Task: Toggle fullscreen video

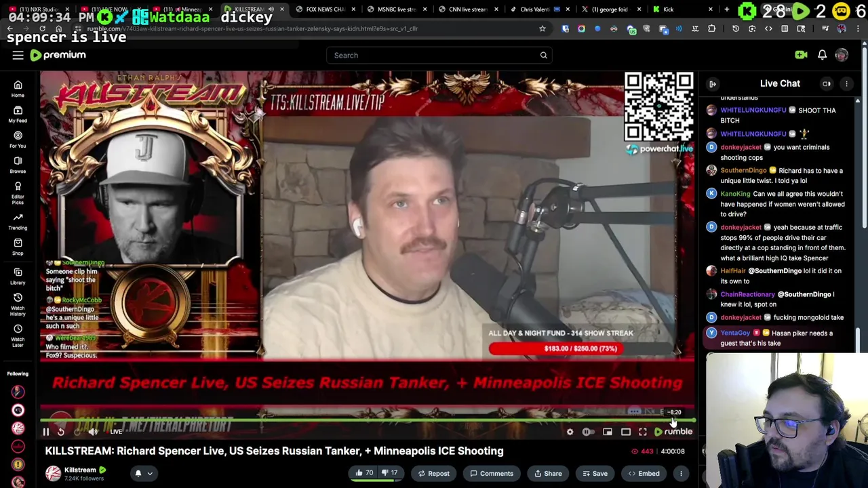Action: [x=643, y=432]
